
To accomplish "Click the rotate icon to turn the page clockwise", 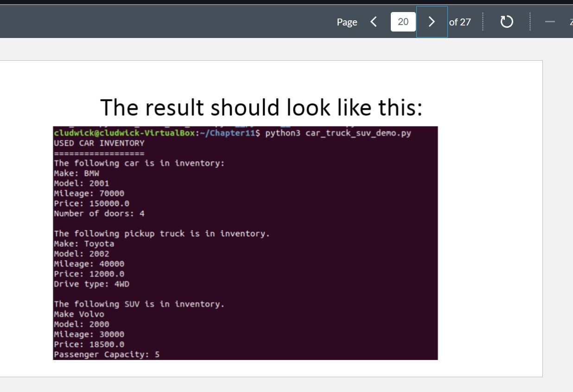I will 507,21.
